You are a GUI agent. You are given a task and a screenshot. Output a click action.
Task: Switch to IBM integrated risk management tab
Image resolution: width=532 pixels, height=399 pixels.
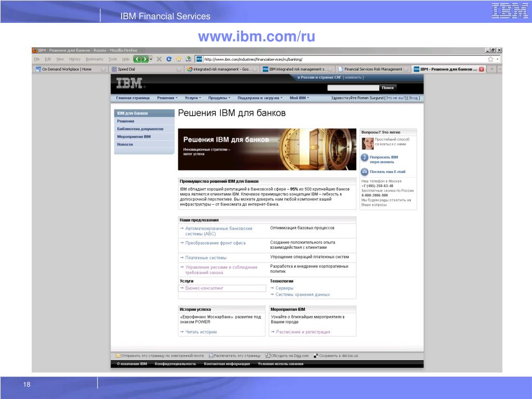[x=298, y=69]
